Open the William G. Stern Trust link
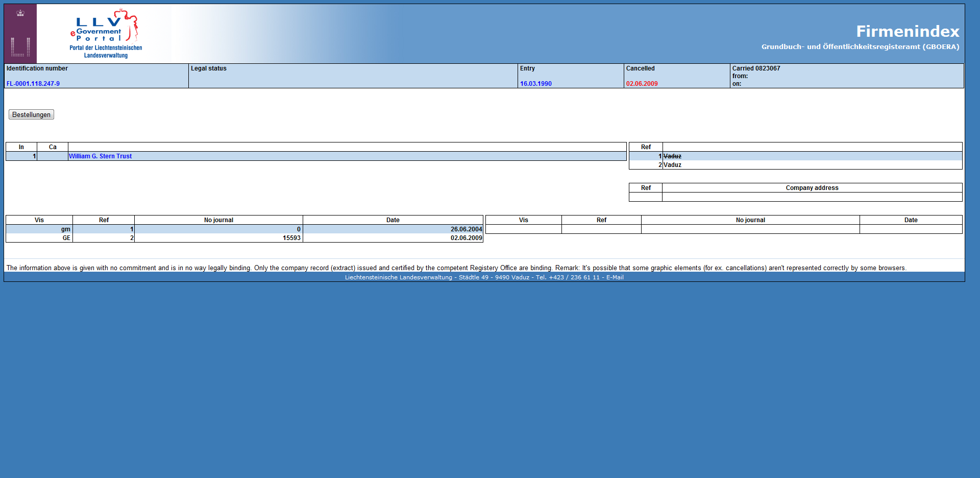 [x=101, y=156]
